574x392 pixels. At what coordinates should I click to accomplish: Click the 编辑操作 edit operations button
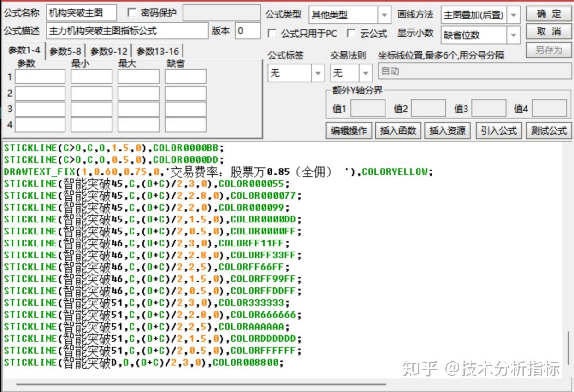click(x=348, y=130)
